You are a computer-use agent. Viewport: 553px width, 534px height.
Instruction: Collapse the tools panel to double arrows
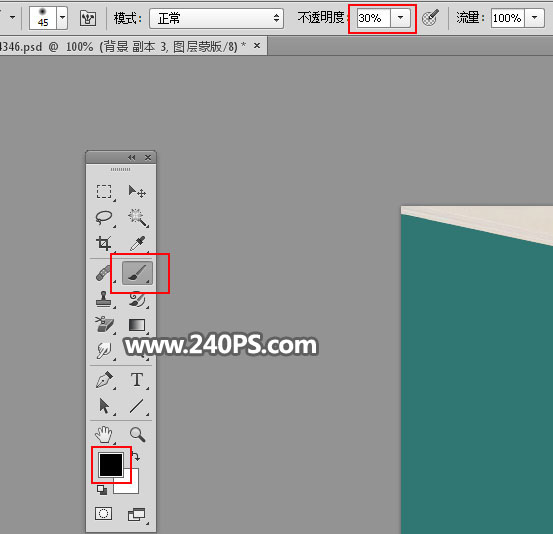pyautogui.click(x=132, y=157)
